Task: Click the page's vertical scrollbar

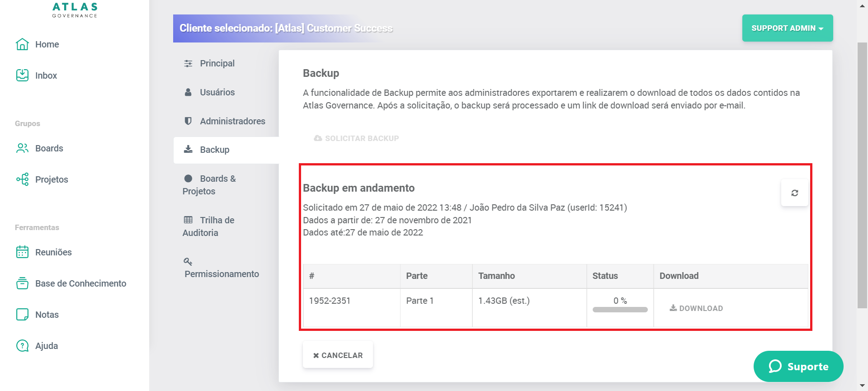Action: point(862,176)
